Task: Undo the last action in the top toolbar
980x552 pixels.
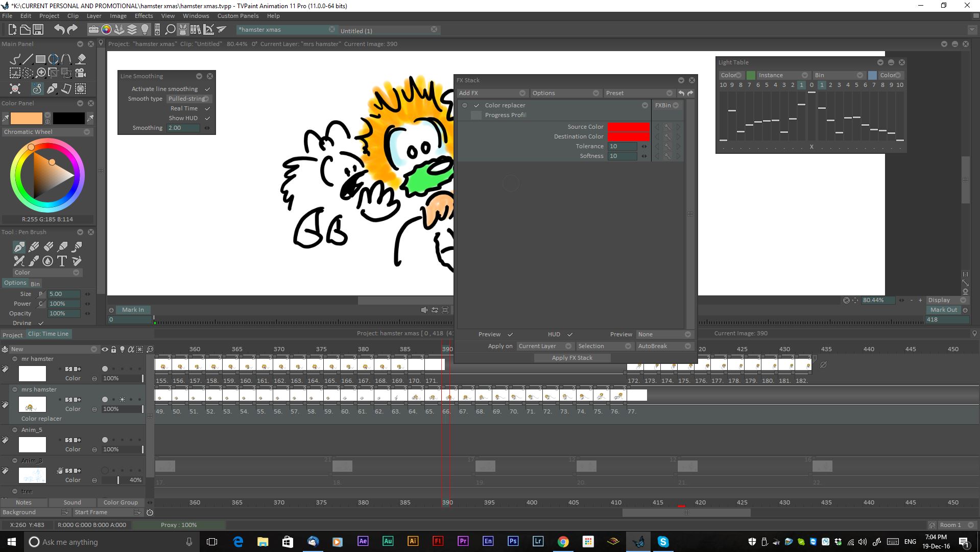Action: coord(59,30)
